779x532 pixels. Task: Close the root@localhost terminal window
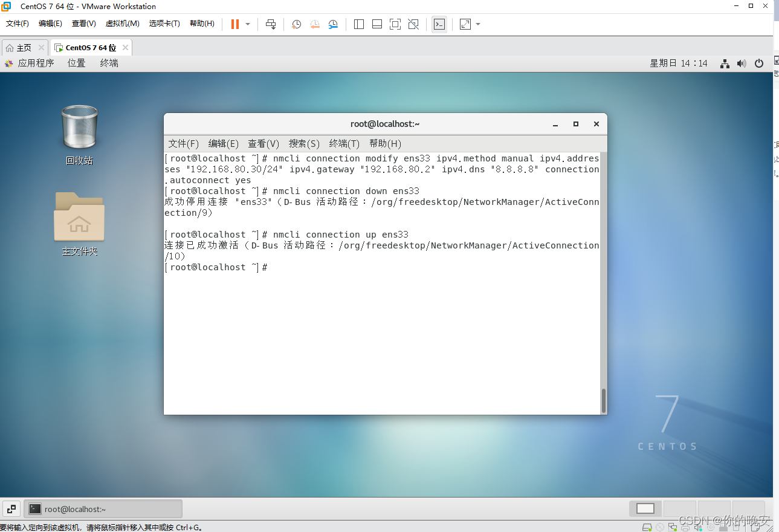point(596,124)
